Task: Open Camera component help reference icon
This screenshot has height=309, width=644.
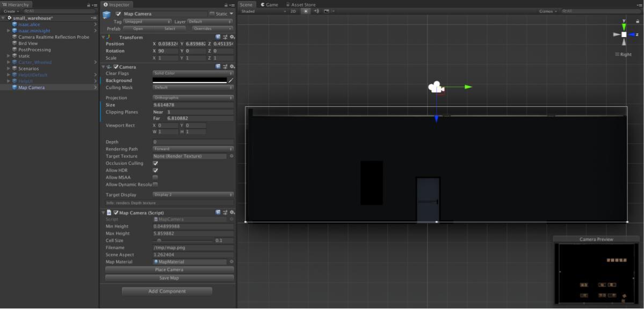Action: (218, 67)
